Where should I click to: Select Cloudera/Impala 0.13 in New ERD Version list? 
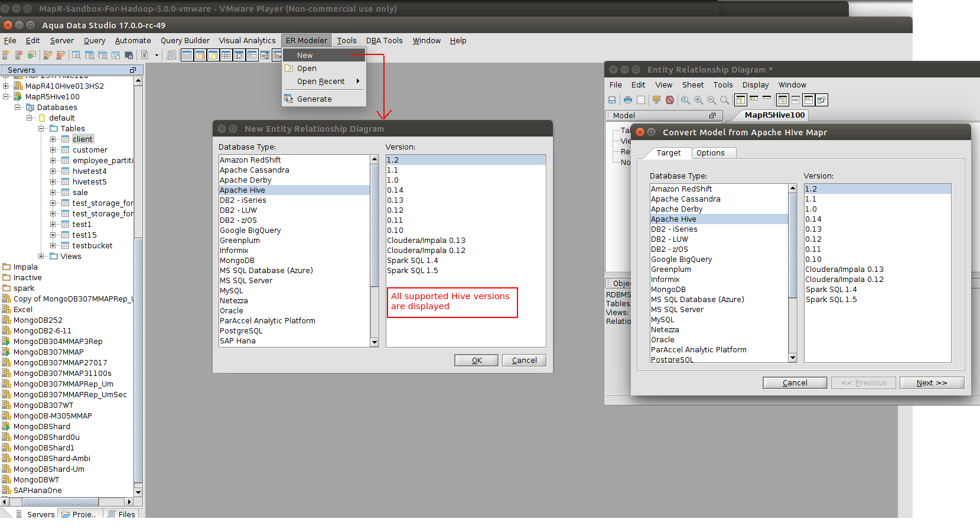tap(465, 240)
